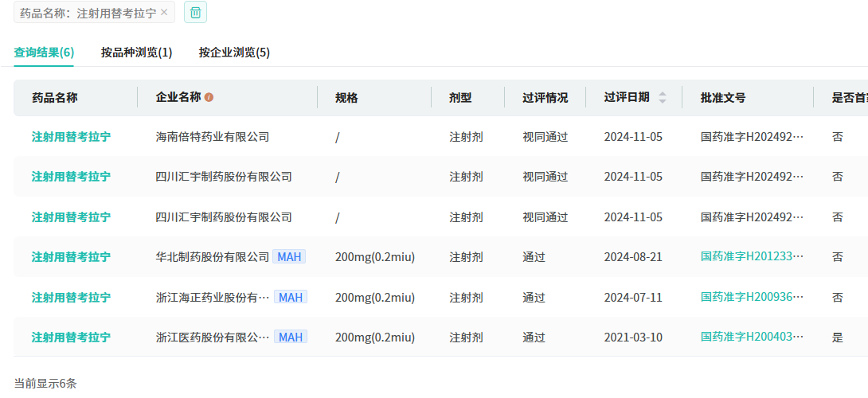Image resolution: width=868 pixels, height=398 pixels.
Task: Open 注射用替考拉宁 link in 浙江海正药业 row
Action: (x=71, y=297)
